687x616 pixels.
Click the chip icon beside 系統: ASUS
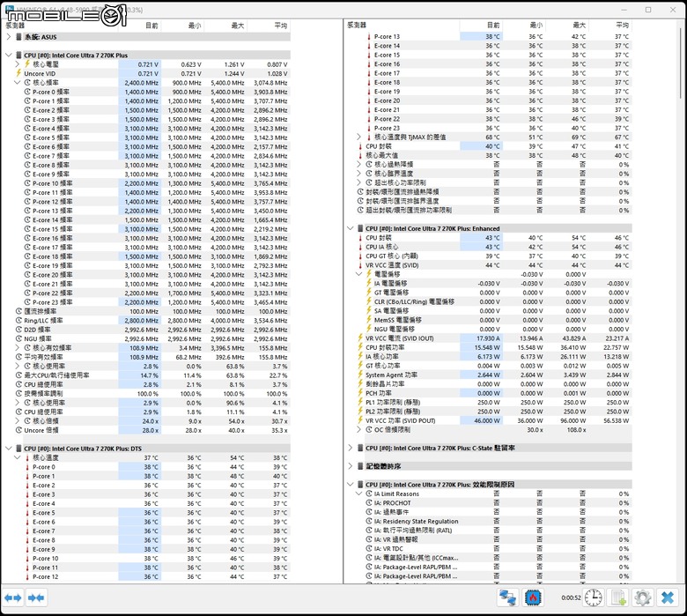[18, 37]
